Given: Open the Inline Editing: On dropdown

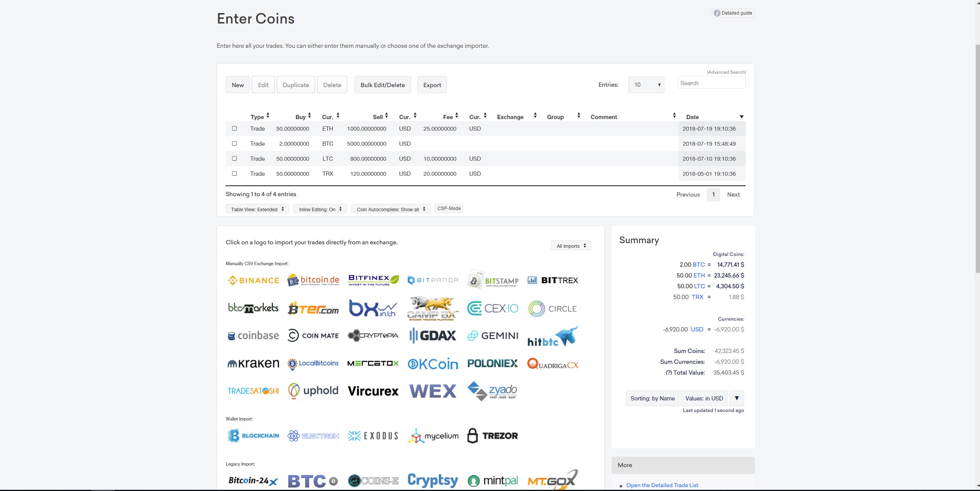Looking at the screenshot, I should tap(320, 209).
